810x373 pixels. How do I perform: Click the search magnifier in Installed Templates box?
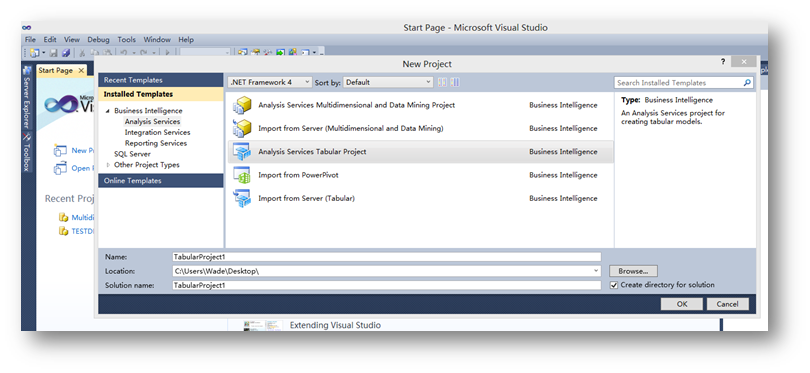[x=746, y=83]
